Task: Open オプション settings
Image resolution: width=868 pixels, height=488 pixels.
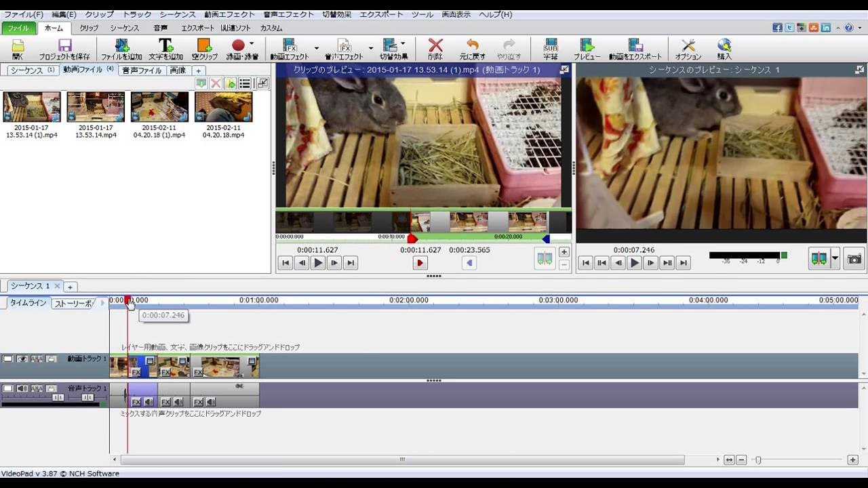Action: point(688,49)
